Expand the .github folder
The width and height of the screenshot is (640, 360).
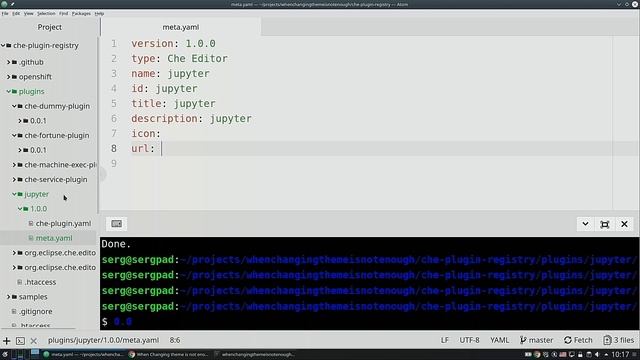tap(9, 62)
